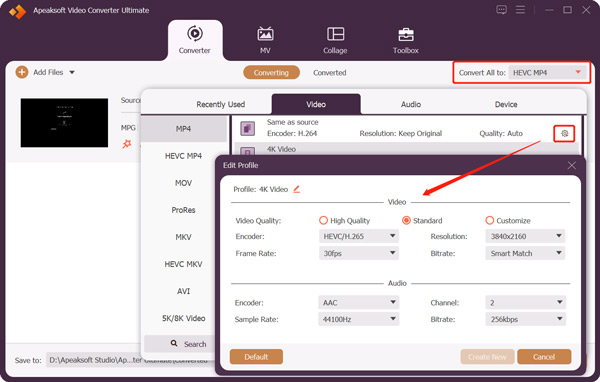Select 5K/8K Video format in list
Image resolution: width=600 pixels, height=382 pixels.
tap(184, 318)
